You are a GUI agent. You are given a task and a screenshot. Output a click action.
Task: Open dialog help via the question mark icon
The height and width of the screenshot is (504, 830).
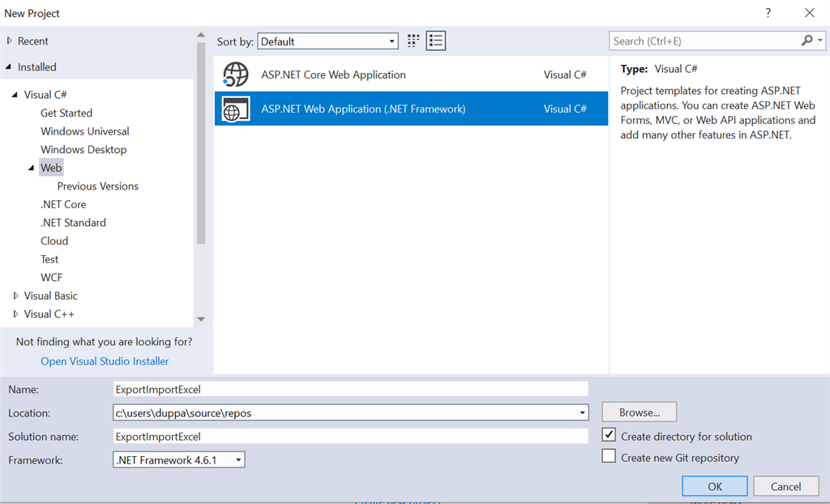[768, 13]
